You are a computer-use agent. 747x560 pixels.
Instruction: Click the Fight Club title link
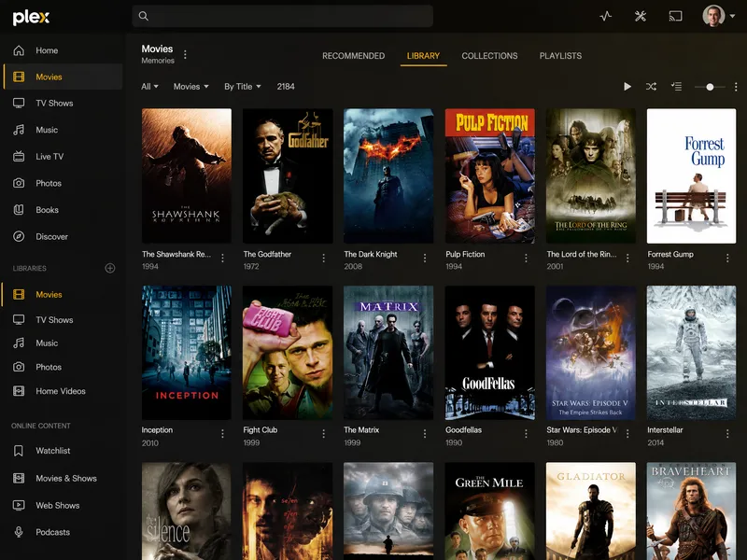point(261,430)
